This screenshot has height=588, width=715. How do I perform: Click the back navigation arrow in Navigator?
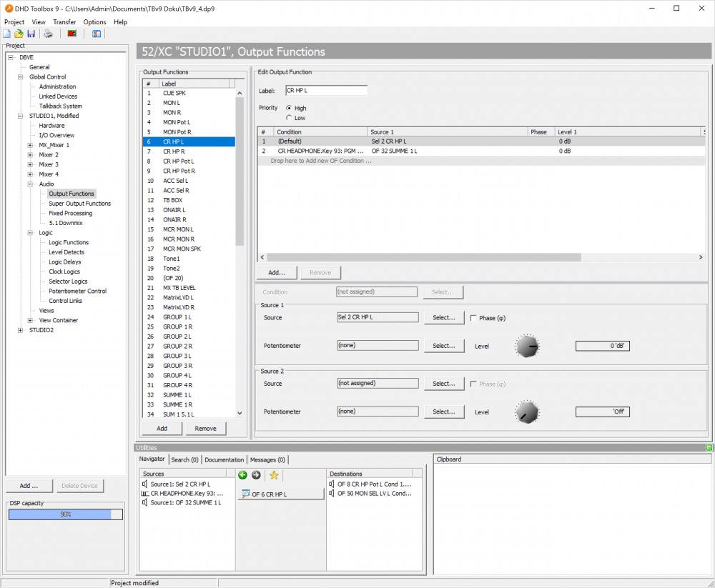tap(242, 475)
